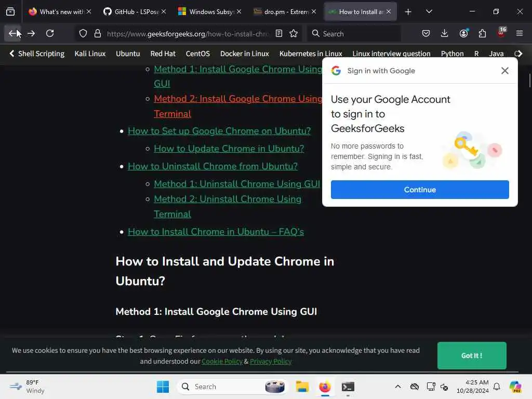Open Python topic
532x399 pixels.
tap(453, 54)
